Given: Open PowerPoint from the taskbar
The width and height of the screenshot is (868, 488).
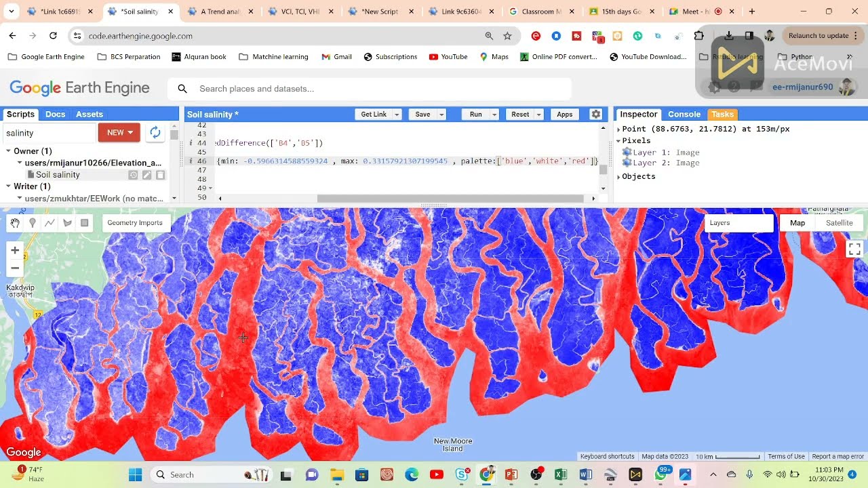Looking at the screenshot, I should coord(511,474).
